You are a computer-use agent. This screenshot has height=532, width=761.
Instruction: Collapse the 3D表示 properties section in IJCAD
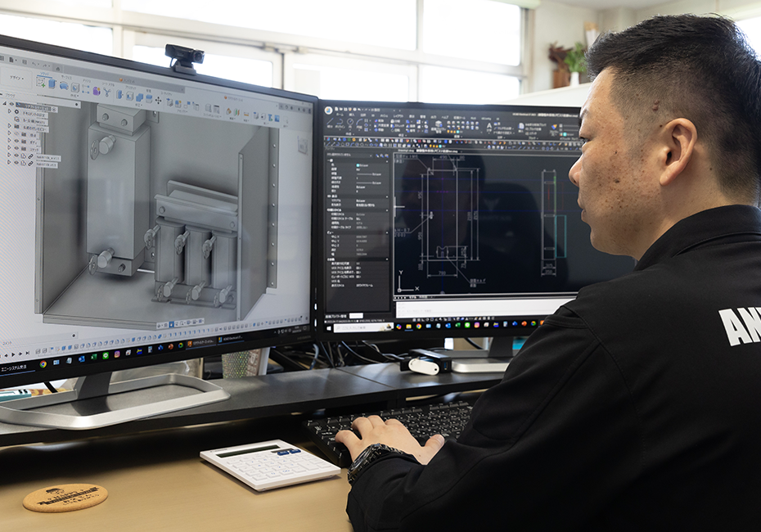pos(386,196)
